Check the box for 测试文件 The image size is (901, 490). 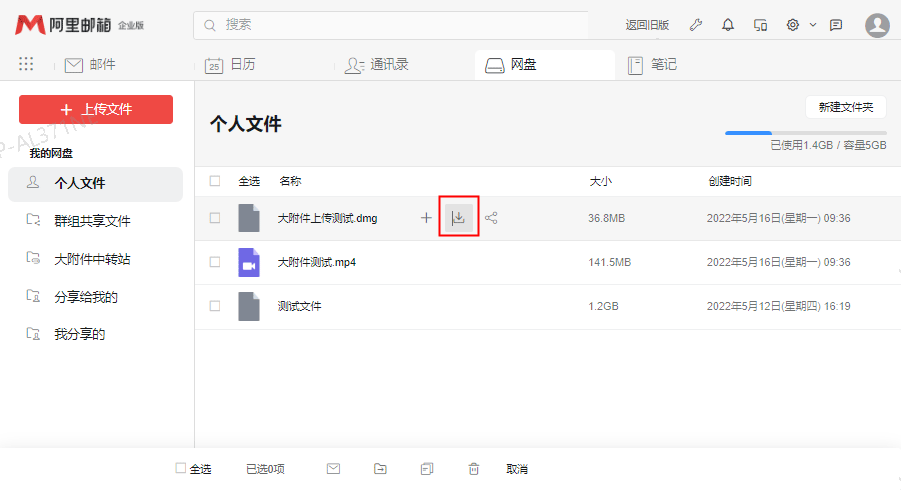[x=215, y=306]
